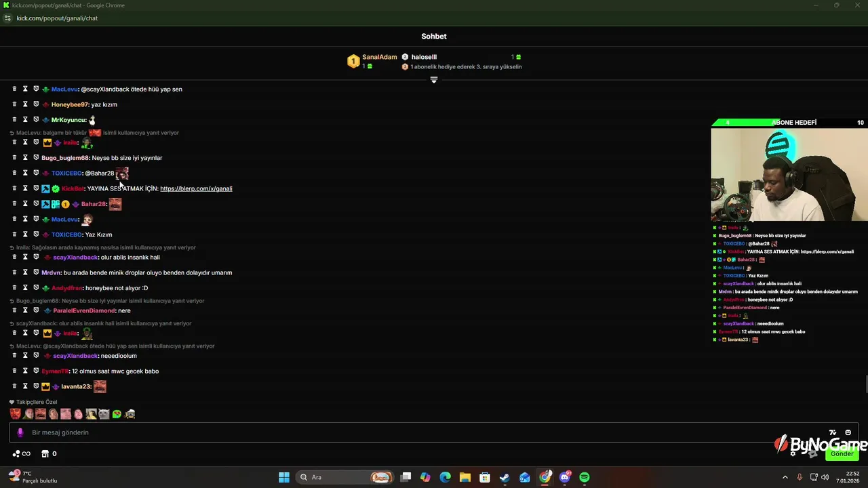Ban Mrdvn via shield icon

(x=36, y=272)
